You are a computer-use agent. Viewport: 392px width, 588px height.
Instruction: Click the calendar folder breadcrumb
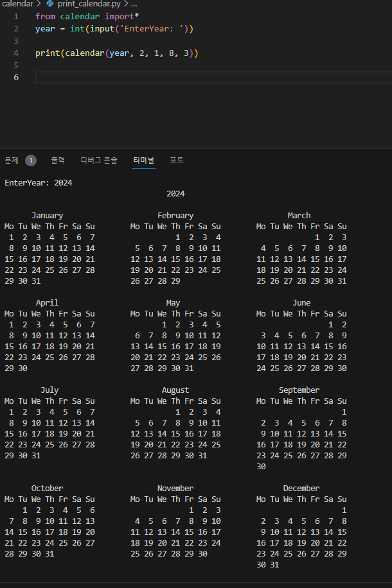click(x=17, y=4)
